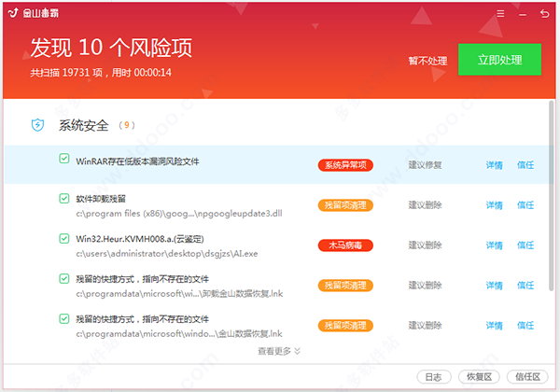Open the hamburger menu icon in title bar
Screen dimensions: 560x392
pyautogui.click(x=500, y=14)
